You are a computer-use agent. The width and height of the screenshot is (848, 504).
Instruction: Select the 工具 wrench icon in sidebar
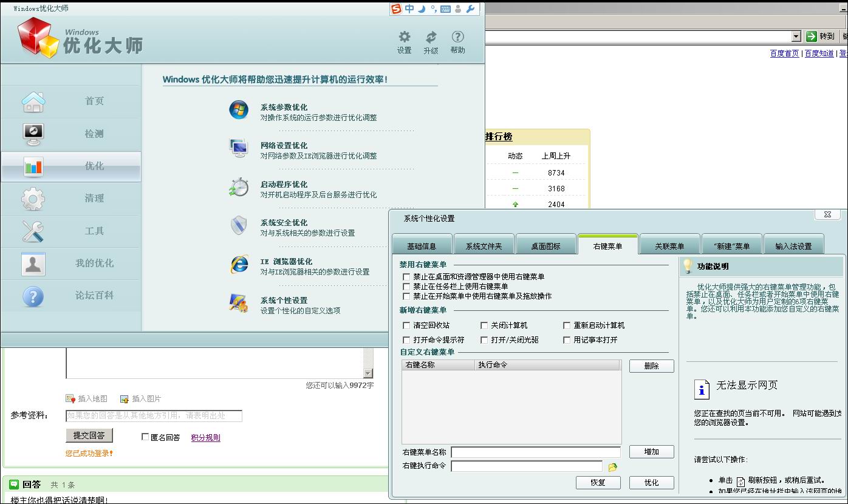pyautogui.click(x=33, y=231)
